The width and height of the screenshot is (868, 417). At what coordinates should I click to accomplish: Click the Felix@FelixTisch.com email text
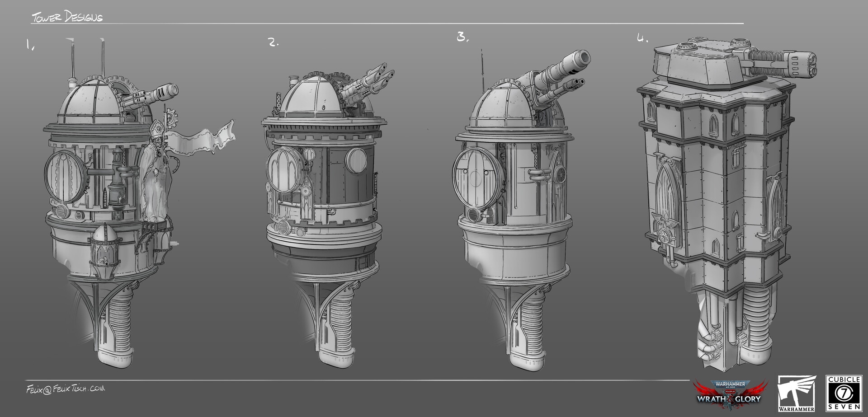click(66, 388)
